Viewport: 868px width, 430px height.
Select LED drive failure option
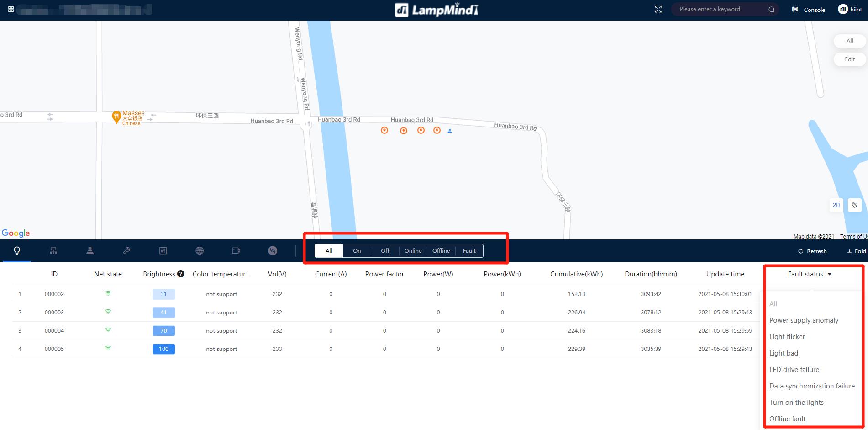tap(794, 370)
